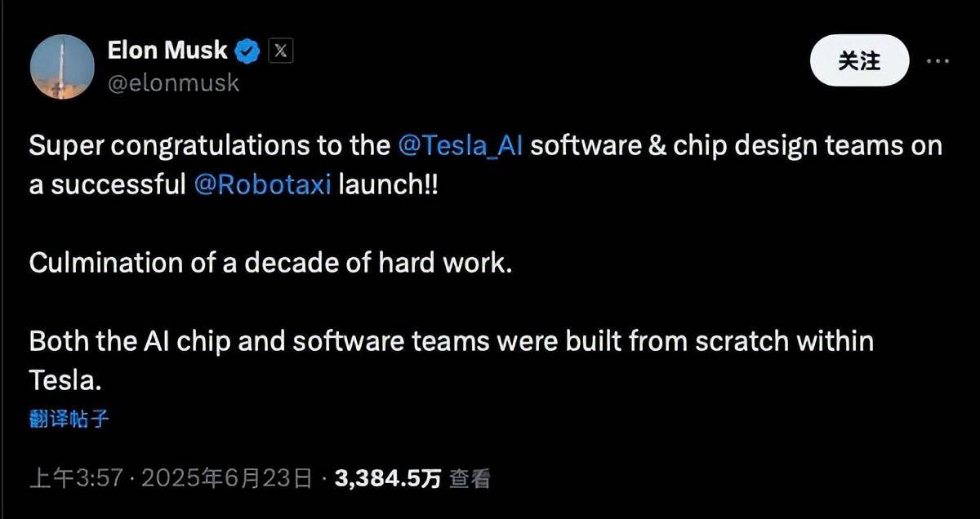The height and width of the screenshot is (519, 980).
Task: Click the 3,384.5万 view count
Action: click(x=388, y=478)
